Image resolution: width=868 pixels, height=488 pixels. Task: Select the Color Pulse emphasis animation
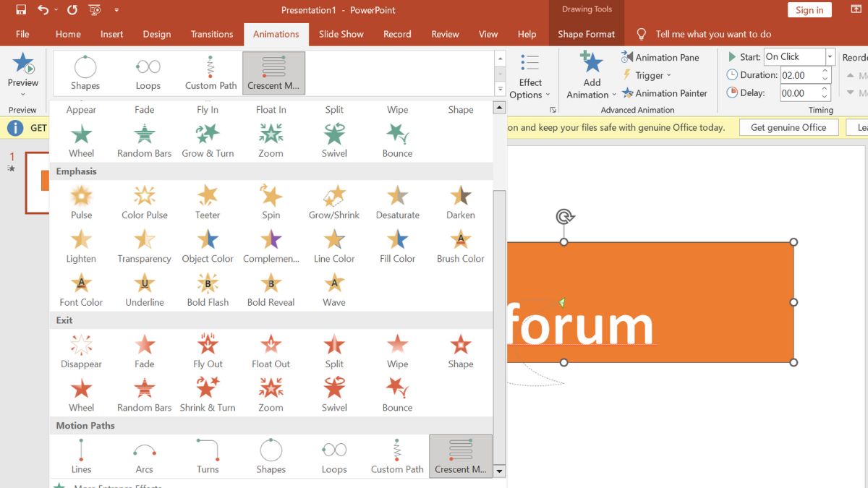(145, 202)
